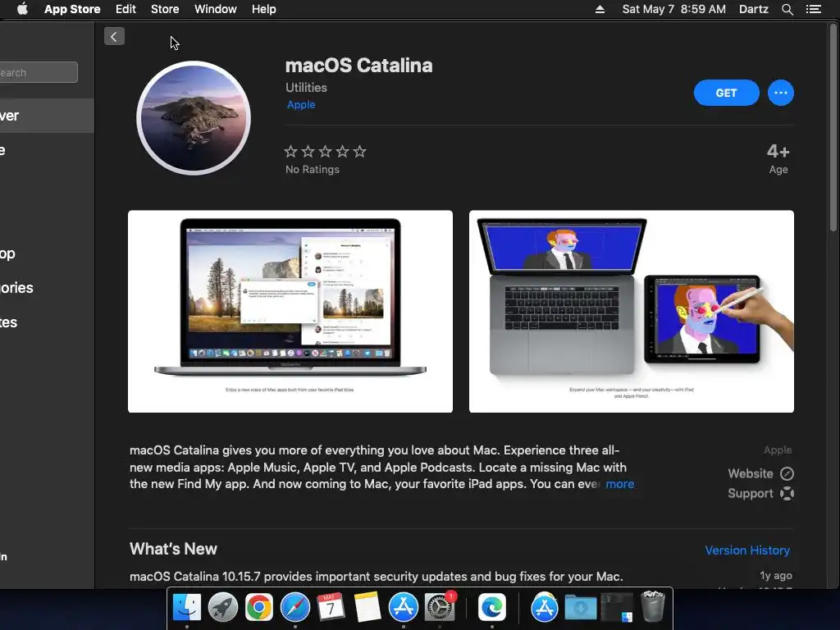Screen dimensions: 840x630
Task: Open System Preferences with badge
Action: 440,607
